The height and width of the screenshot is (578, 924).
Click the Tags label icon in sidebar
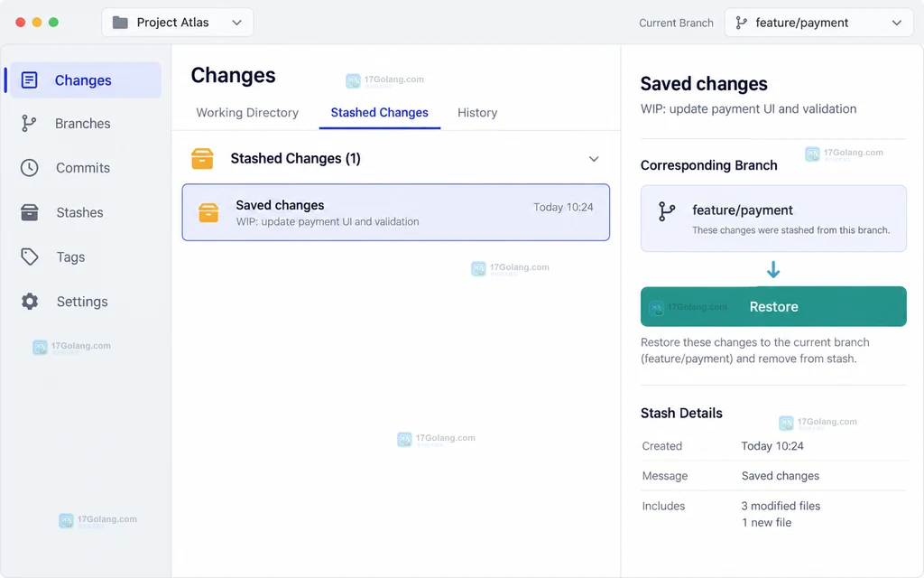pos(30,256)
